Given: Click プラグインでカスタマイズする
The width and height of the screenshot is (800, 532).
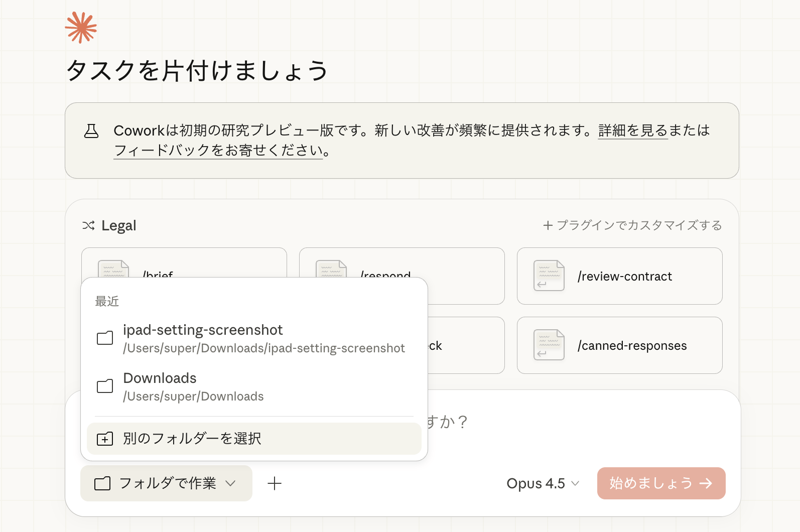Looking at the screenshot, I should tap(632, 225).
